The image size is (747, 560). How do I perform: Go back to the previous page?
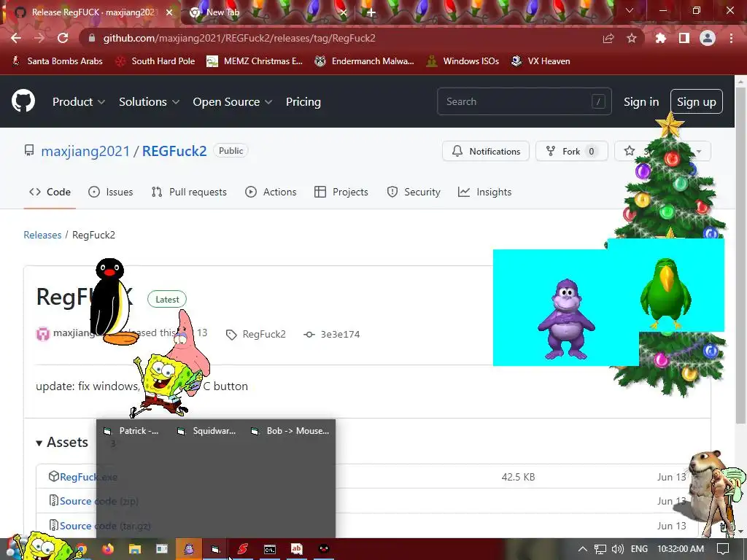click(x=16, y=38)
